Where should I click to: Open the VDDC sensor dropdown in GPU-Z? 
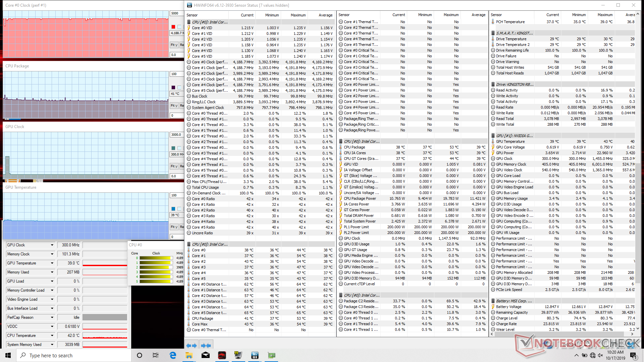[x=52, y=326]
